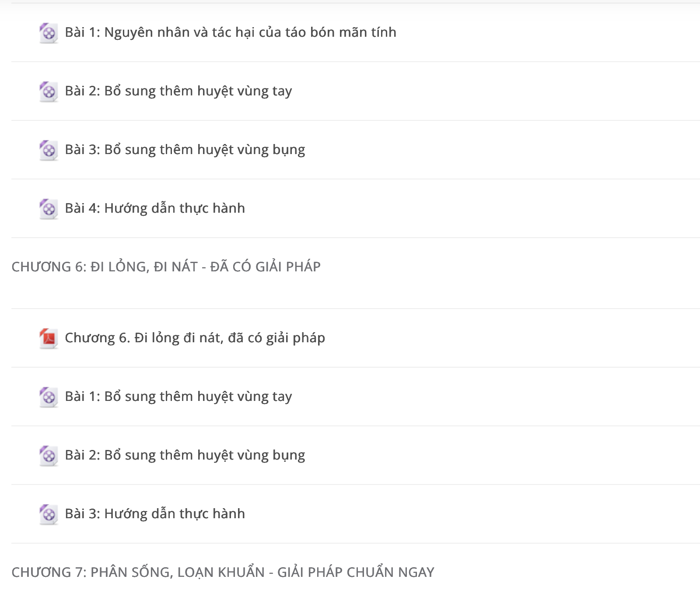Open Bài 3: Hướng dẫn thực hành

(x=154, y=514)
